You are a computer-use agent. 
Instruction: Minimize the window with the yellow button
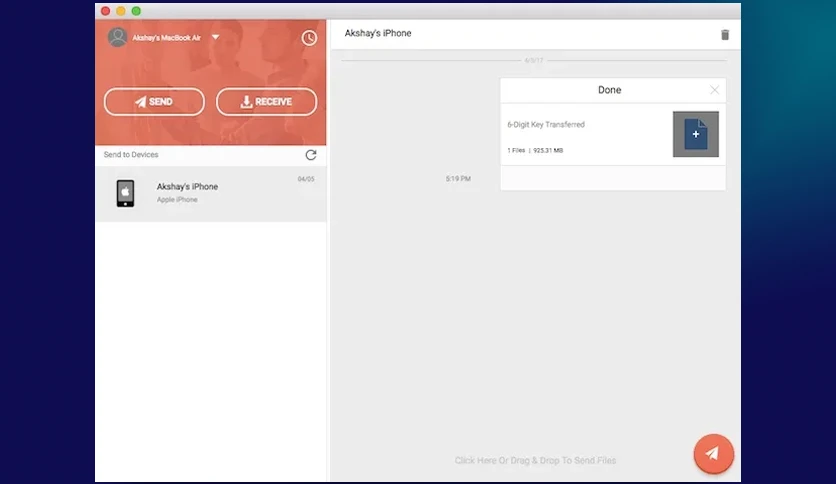tap(121, 11)
